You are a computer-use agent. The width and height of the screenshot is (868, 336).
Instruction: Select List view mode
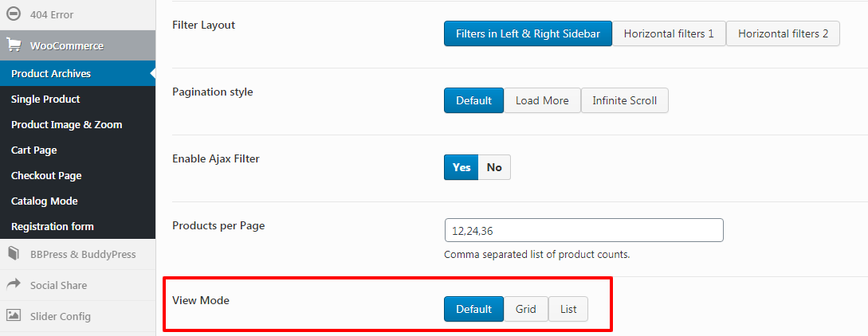[568, 309]
